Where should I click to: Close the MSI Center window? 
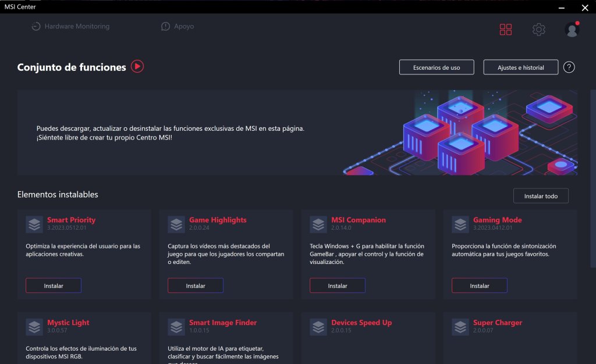[x=585, y=7]
